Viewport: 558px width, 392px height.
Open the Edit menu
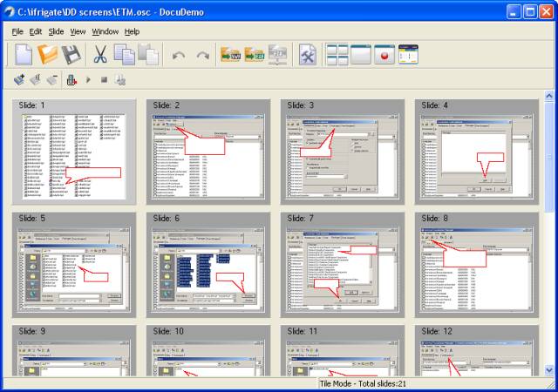coord(35,31)
